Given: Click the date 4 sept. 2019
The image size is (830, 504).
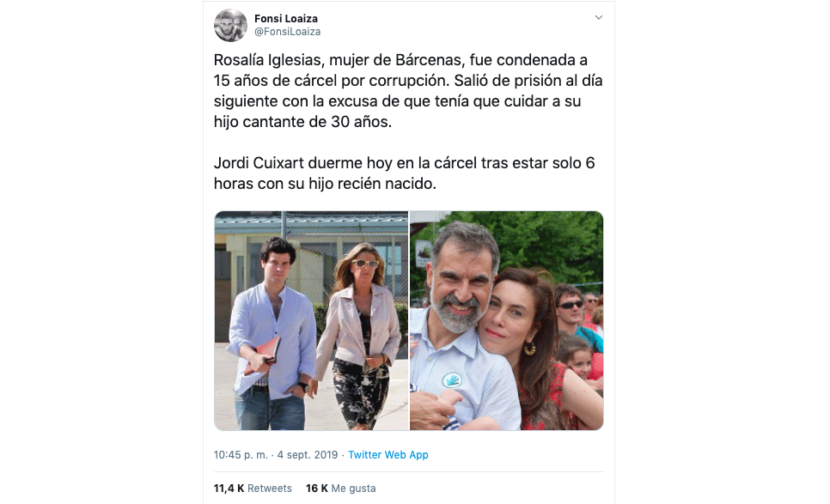Looking at the screenshot, I should click(x=308, y=455).
